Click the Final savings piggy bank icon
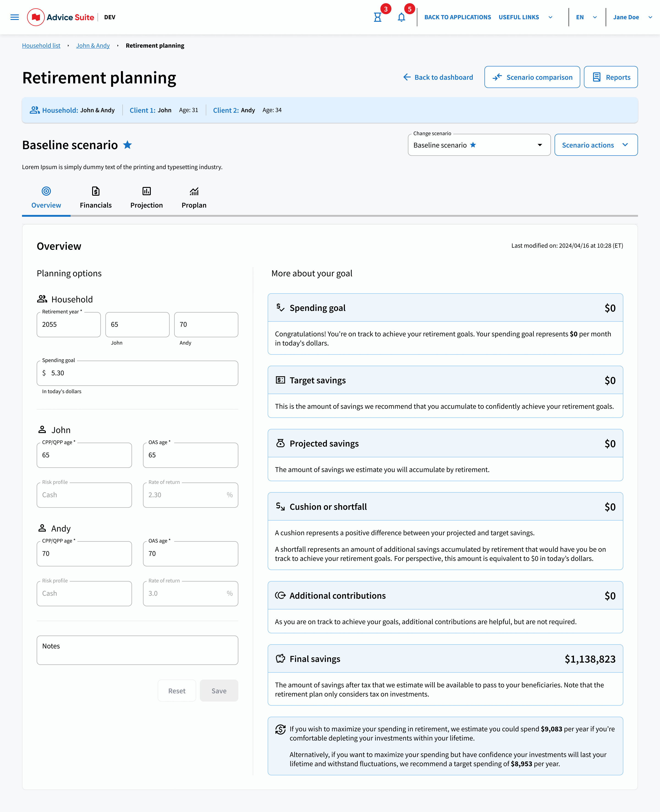The width and height of the screenshot is (660, 812). click(280, 658)
